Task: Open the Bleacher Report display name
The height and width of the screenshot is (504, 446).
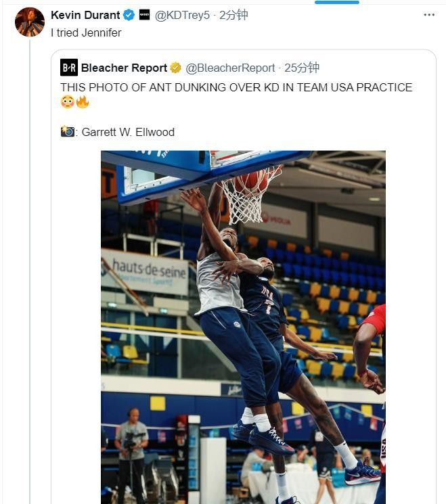Action: [124, 68]
